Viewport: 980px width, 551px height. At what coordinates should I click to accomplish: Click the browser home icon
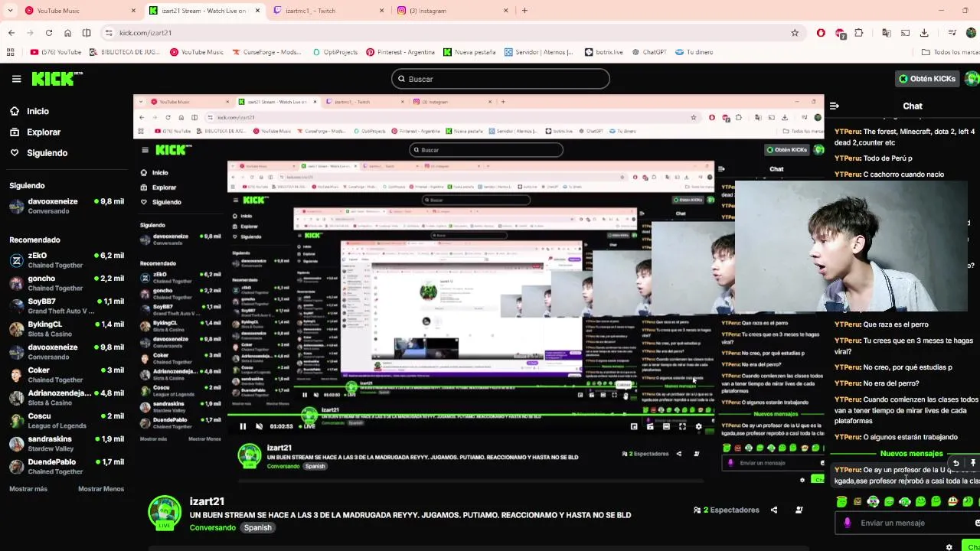coord(67,33)
